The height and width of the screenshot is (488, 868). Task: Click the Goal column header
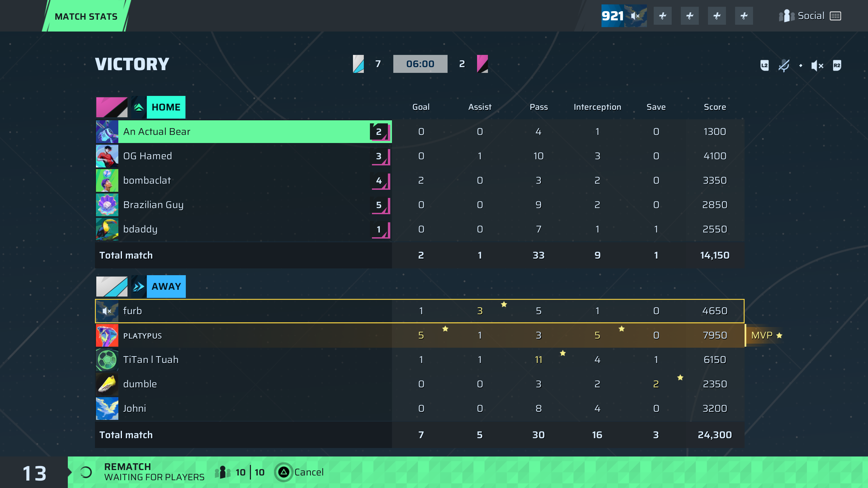pyautogui.click(x=421, y=107)
